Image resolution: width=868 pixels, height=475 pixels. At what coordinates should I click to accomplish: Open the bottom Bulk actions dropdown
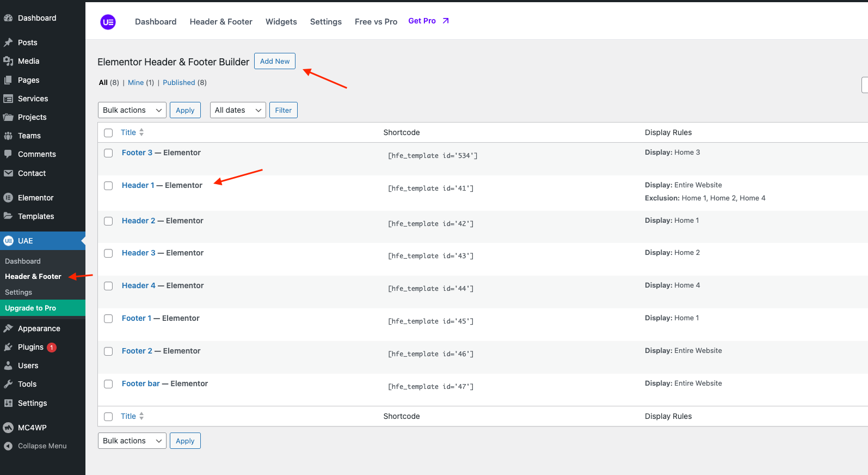point(132,441)
